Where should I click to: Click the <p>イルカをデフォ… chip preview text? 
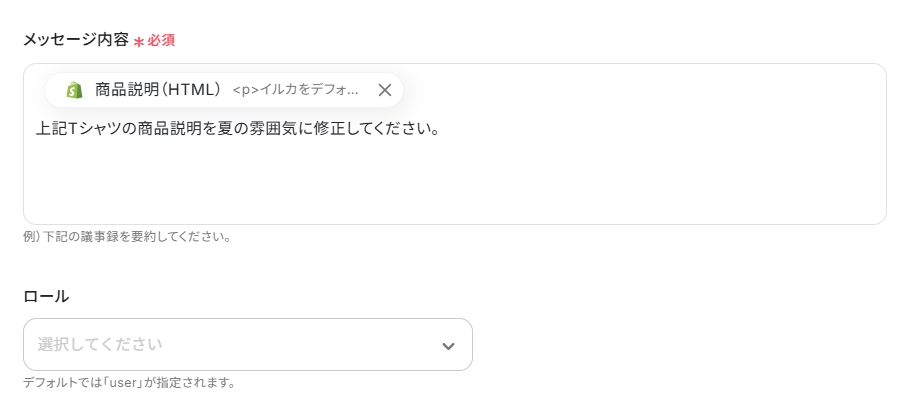[x=295, y=90]
